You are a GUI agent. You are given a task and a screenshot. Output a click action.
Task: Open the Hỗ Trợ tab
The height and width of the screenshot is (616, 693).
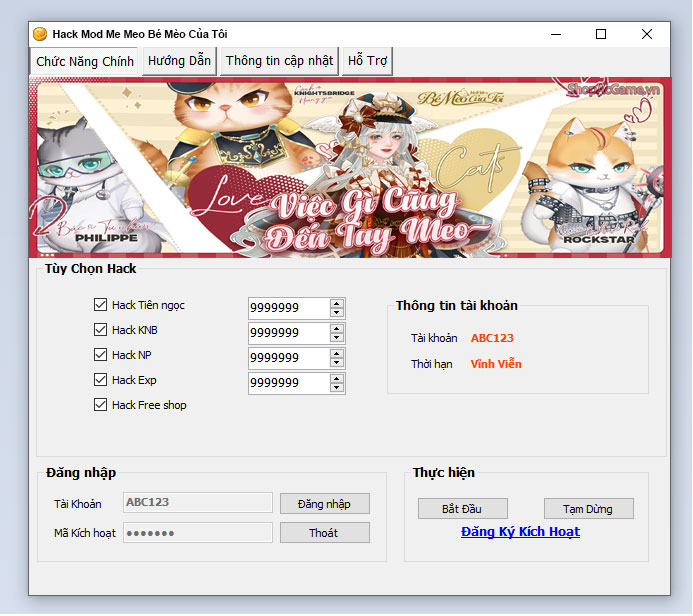[x=367, y=61]
